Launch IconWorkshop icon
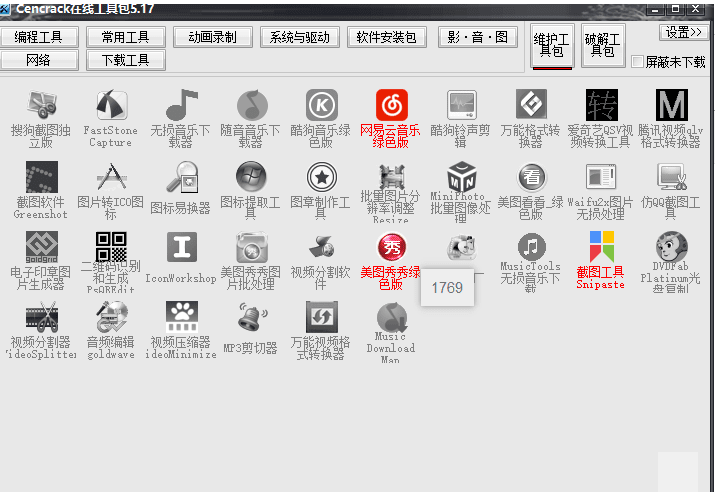Viewport: 715px width, 492px height. coord(181,247)
